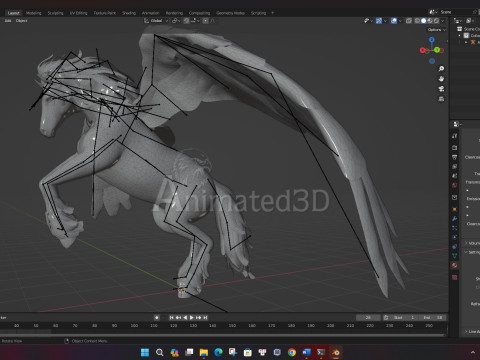Click jump to start frame button
The height and width of the screenshot is (360, 480).
click(171, 317)
